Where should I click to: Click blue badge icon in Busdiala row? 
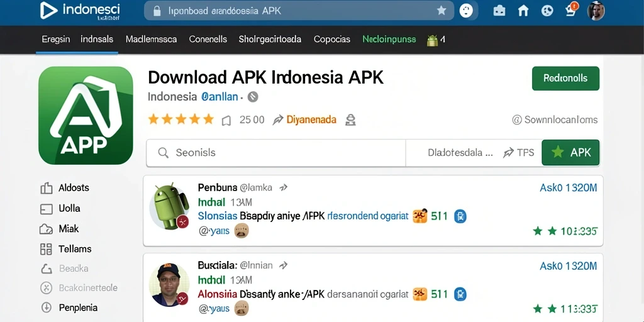point(460,294)
